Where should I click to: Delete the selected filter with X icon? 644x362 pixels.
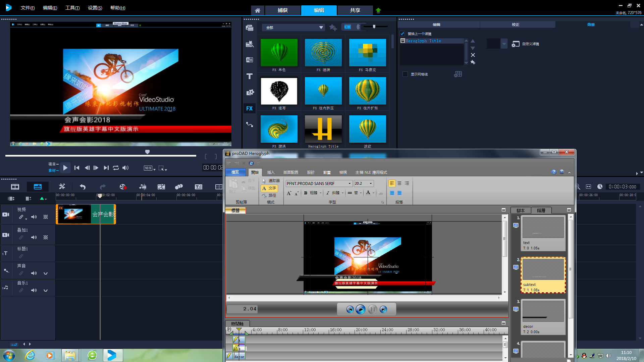(473, 55)
